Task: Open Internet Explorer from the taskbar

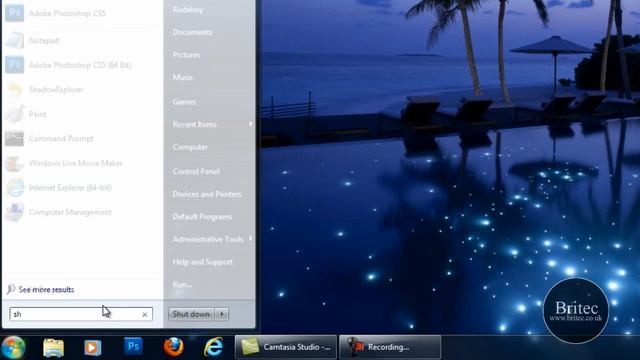Action: (213, 347)
